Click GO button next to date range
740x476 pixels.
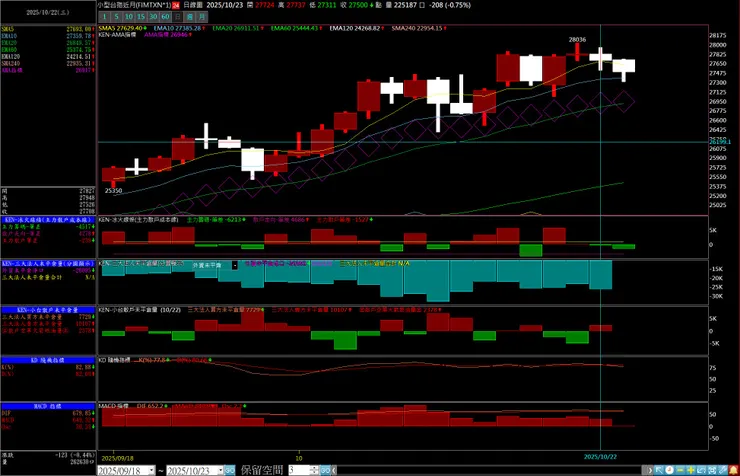click(x=229, y=470)
